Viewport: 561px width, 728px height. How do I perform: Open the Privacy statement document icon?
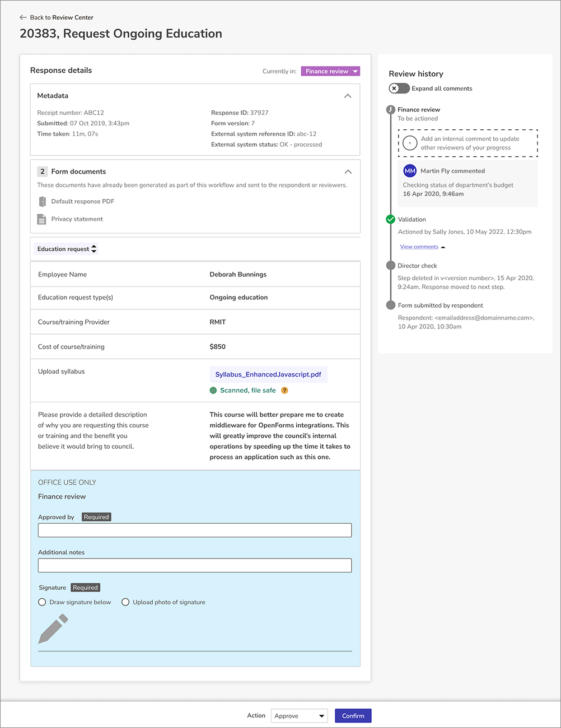[41, 219]
